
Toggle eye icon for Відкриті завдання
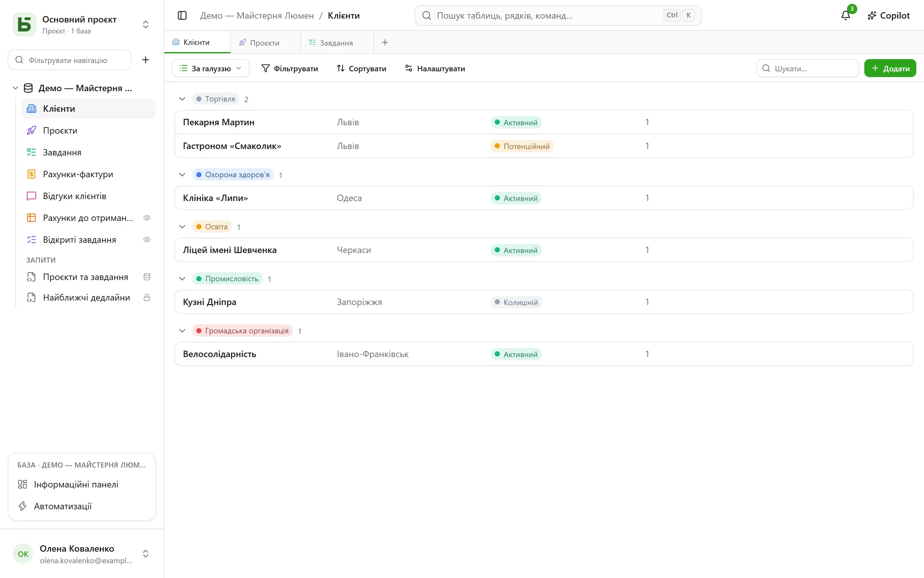[147, 240]
